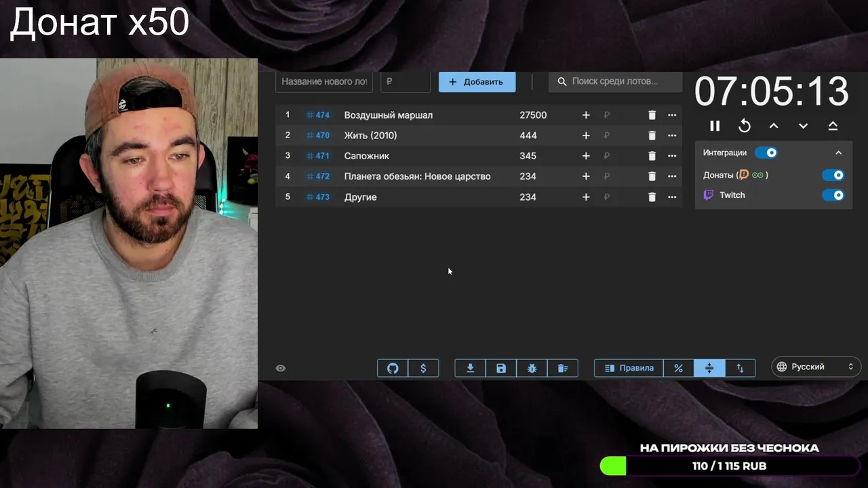868x488 pixels.
Task: Click the donation goal progress bar
Action: (730, 466)
